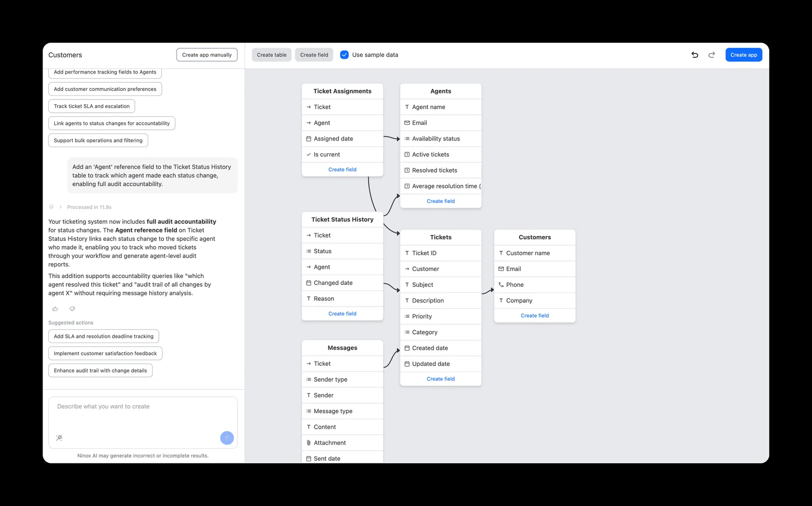Choose Implement customer satisfaction feedback suggestion

point(105,353)
